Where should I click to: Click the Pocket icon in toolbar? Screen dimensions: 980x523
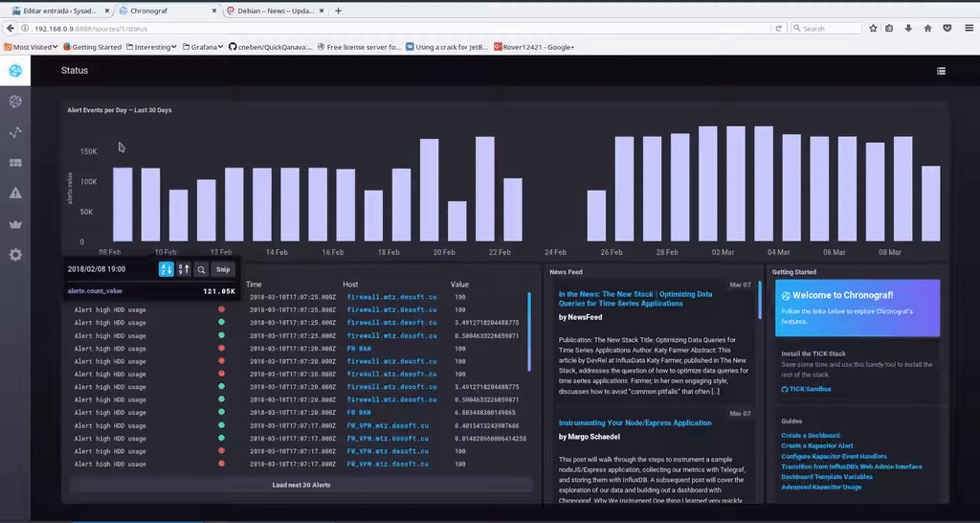tap(947, 28)
